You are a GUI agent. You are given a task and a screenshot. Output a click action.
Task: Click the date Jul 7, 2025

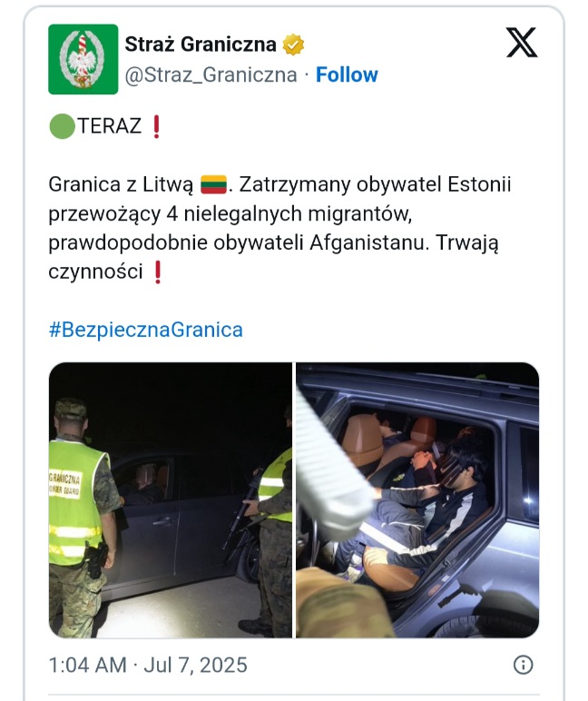[x=195, y=665]
